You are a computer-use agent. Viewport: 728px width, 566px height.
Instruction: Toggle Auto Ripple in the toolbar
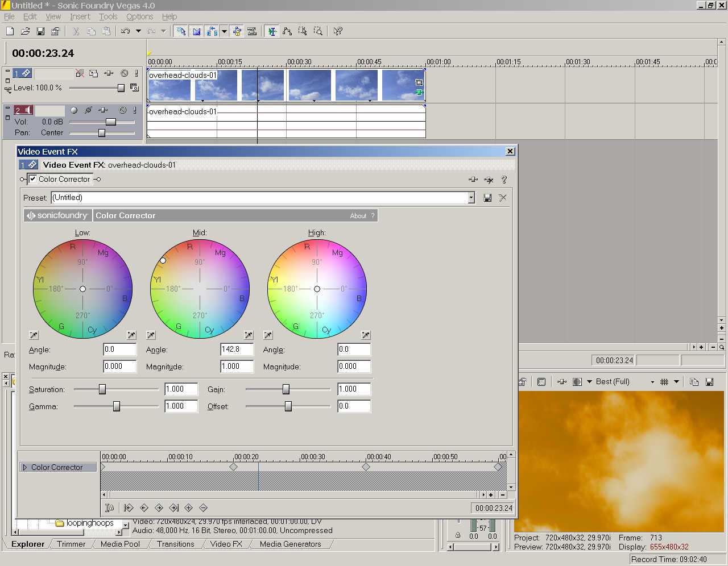pyautogui.click(x=212, y=31)
